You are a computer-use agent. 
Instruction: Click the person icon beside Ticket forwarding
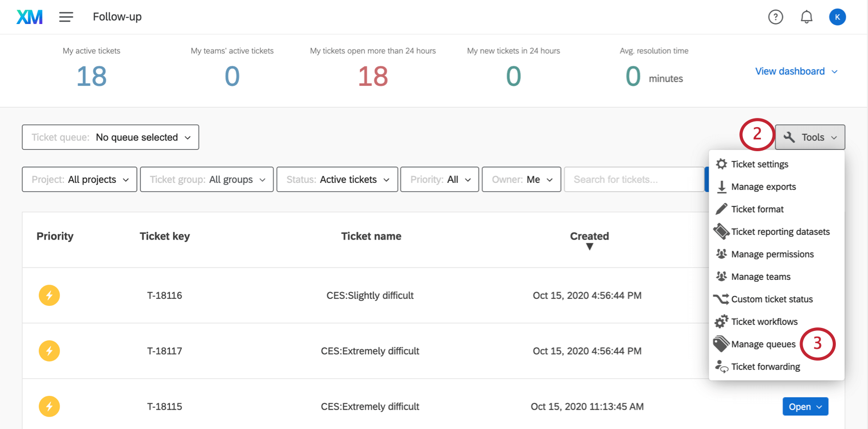[x=721, y=366]
